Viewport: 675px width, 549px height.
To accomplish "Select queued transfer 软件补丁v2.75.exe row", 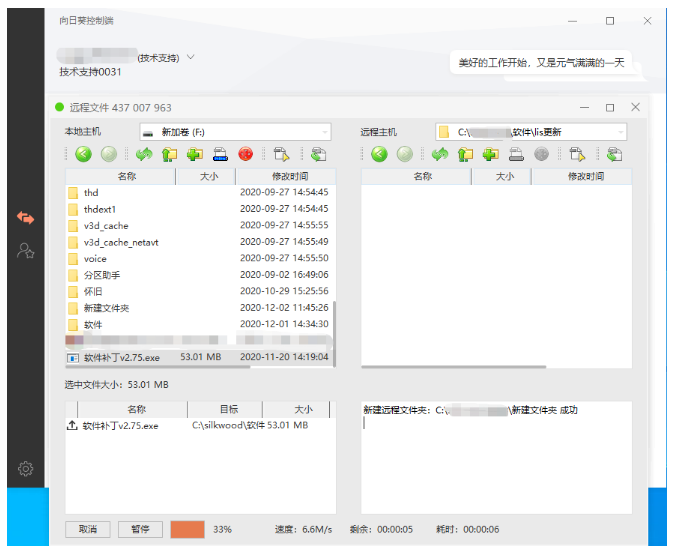I will pos(201,425).
